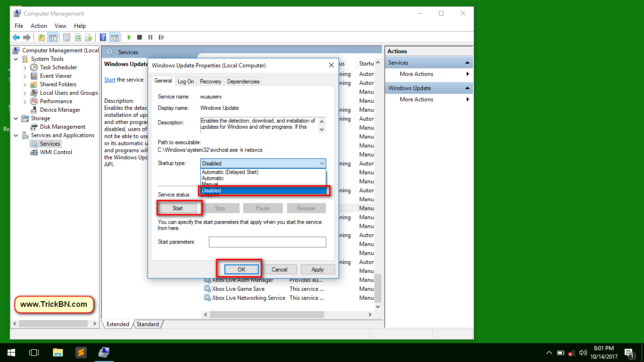Click the Start button in properties dialog

(178, 208)
